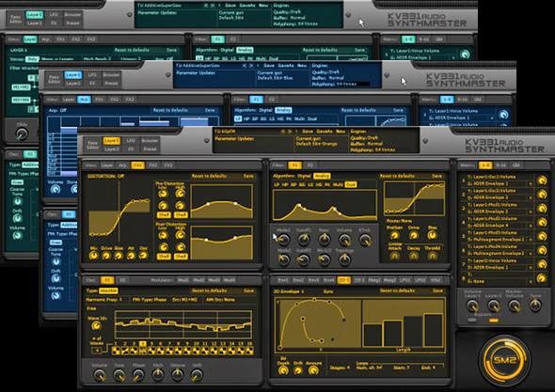Click the oscillator Detune knob
The height and width of the screenshot is (392, 555).
[x=178, y=375]
